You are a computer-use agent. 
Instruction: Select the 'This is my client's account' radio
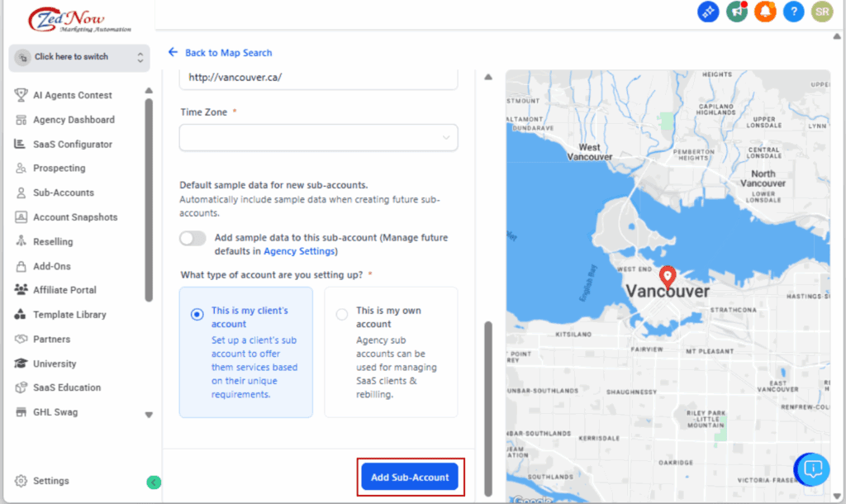[197, 314]
